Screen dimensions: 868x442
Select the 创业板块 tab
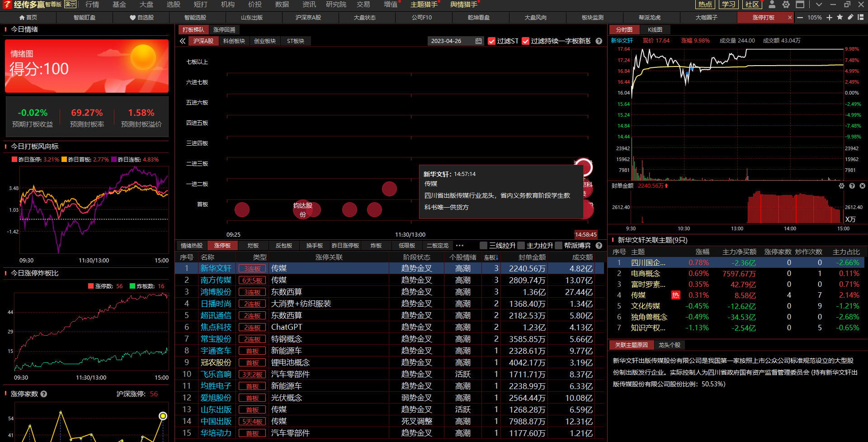[x=265, y=41]
